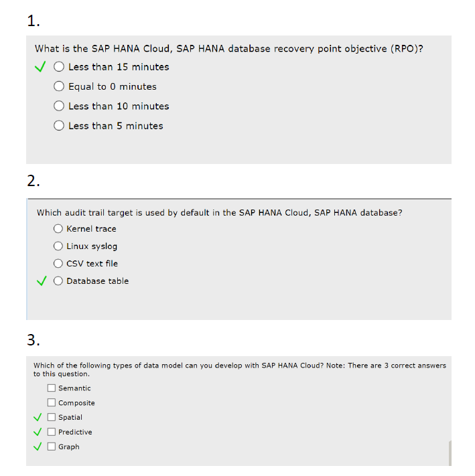Select the "Less than 15 minutes" radio button
Screen dimensions: 475x476
(x=59, y=67)
